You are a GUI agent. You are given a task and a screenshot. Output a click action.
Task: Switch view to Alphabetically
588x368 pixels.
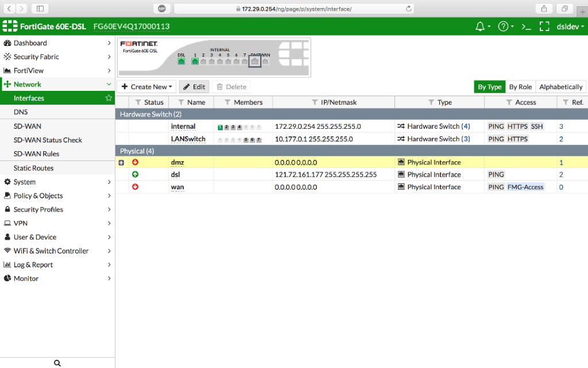tap(560, 87)
